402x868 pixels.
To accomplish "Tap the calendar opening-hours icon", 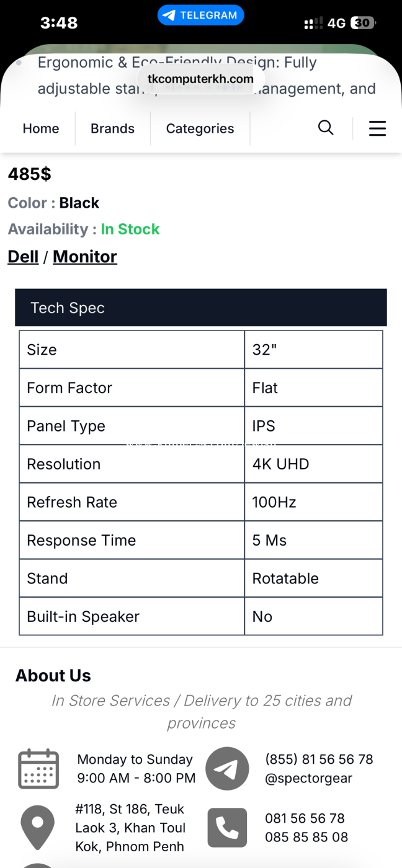I will point(38,769).
